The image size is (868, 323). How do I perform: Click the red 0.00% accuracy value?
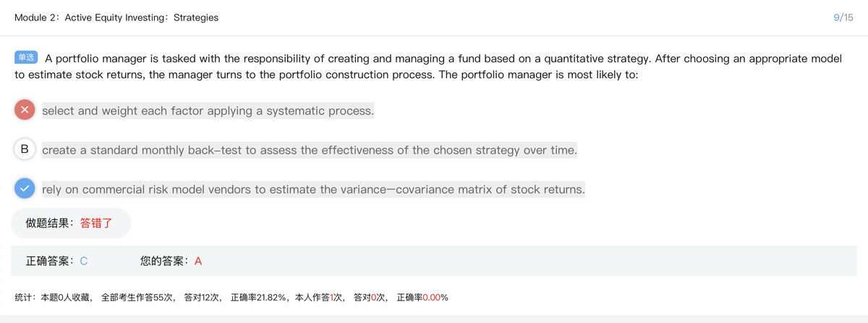pyautogui.click(x=435, y=298)
